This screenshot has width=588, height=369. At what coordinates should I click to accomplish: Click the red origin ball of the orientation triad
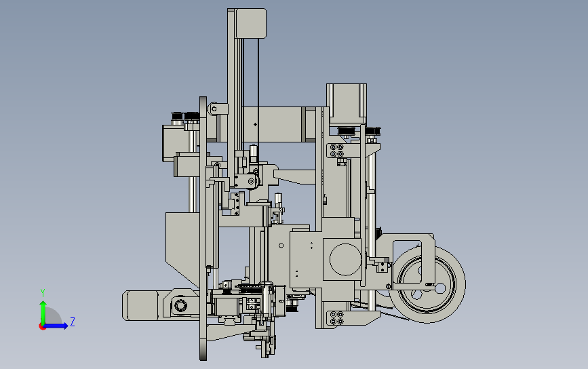coord(42,327)
